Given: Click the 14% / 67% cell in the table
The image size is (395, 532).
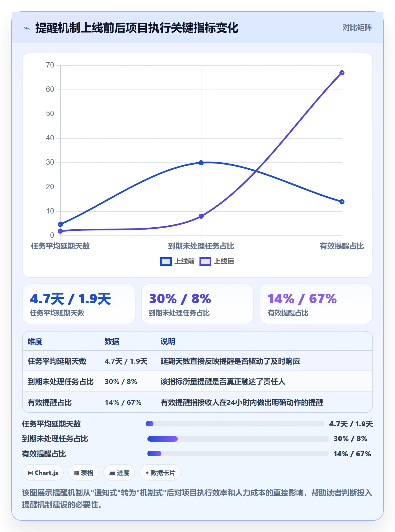Looking at the screenshot, I should (123, 403).
